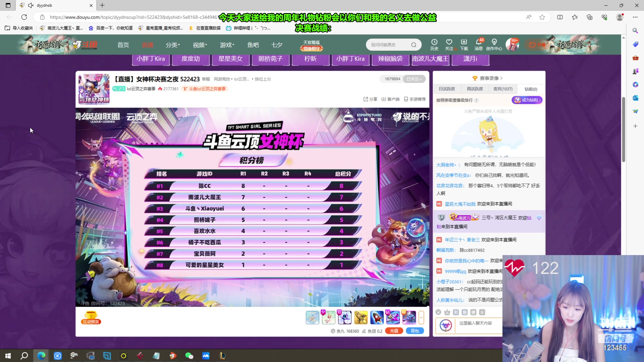The height and width of the screenshot is (362, 644).
Task: Select the golden spaceship gift icon
Action: [361, 317]
